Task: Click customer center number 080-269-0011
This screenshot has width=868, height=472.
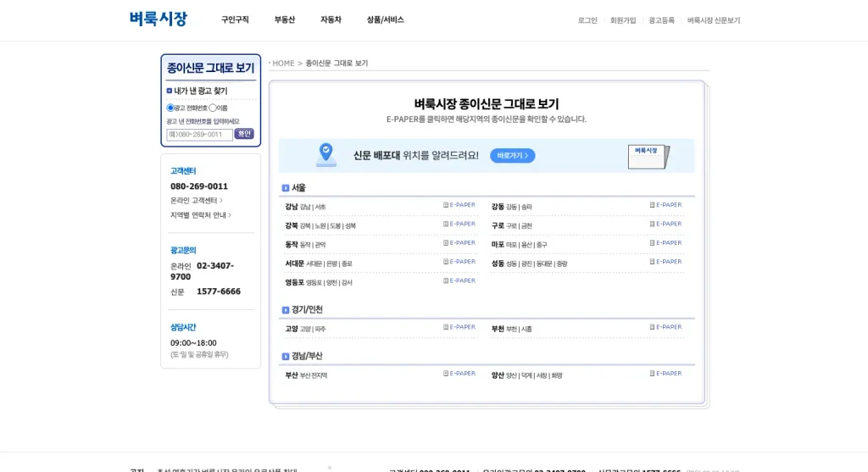Action: pos(198,186)
